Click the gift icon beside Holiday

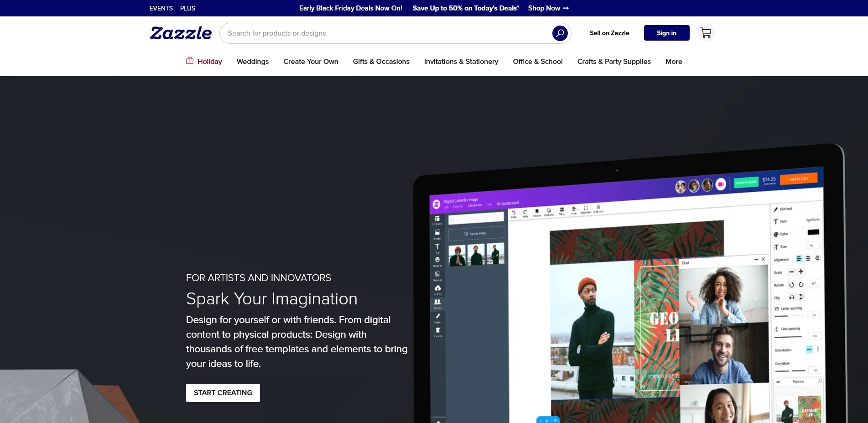pos(190,61)
